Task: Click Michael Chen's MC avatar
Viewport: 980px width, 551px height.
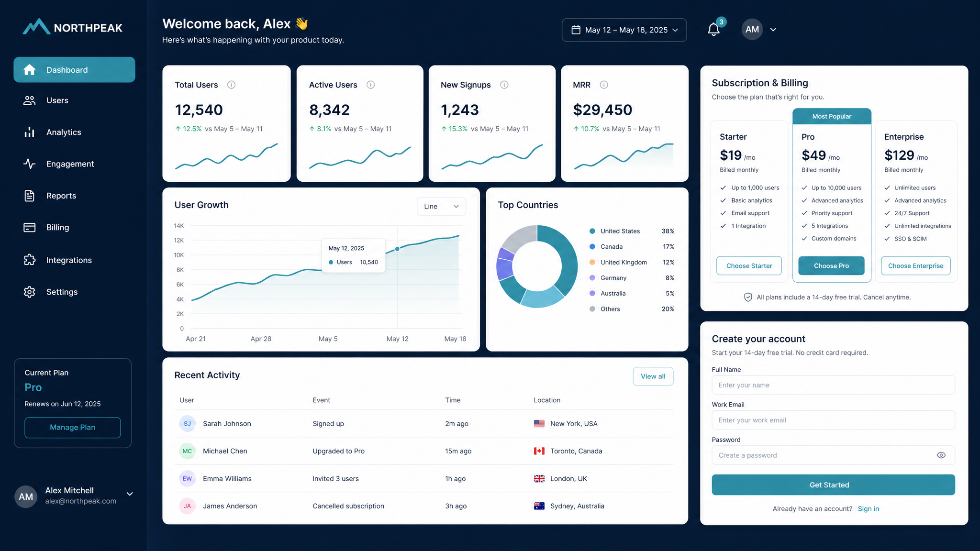Action: [187, 451]
